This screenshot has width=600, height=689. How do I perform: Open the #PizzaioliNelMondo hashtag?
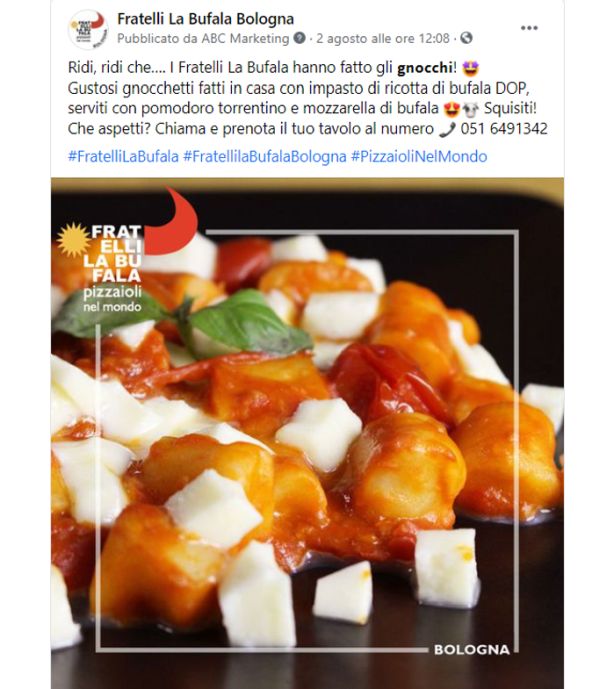(419, 156)
